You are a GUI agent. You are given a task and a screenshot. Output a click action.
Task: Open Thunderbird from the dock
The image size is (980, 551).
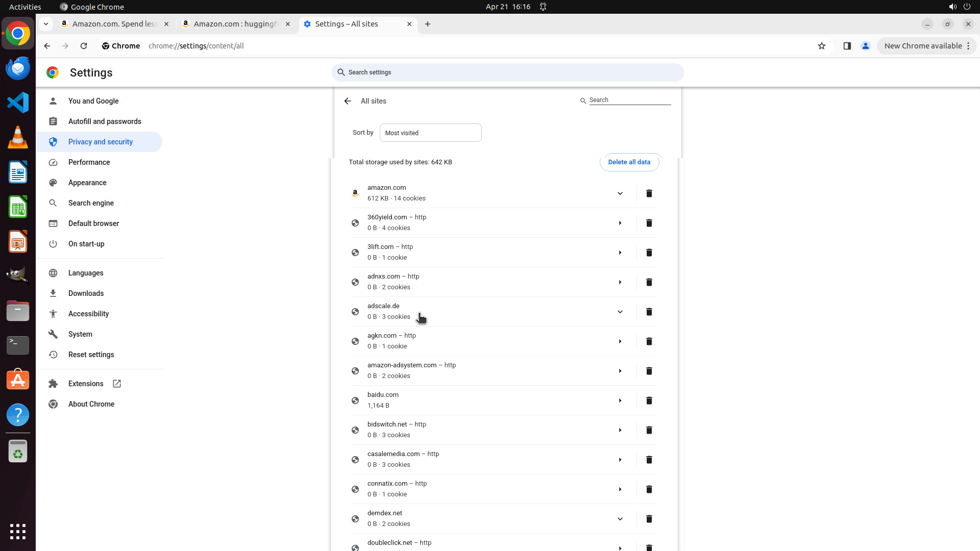coord(18,68)
